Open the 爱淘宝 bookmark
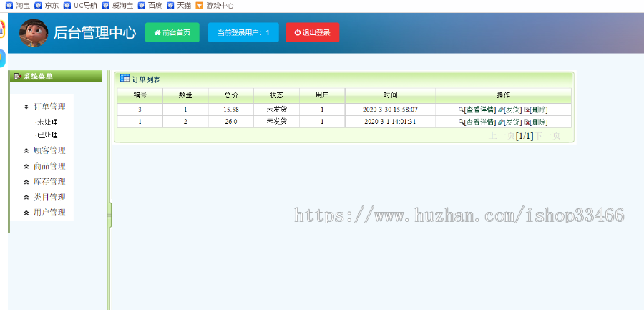 pyautogui.click(x=117, y=6)
